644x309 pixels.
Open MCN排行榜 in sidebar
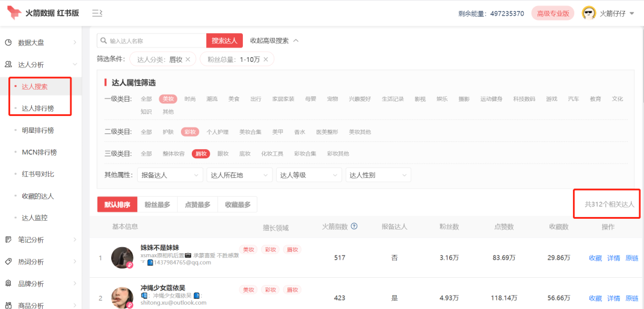point(39,152)
